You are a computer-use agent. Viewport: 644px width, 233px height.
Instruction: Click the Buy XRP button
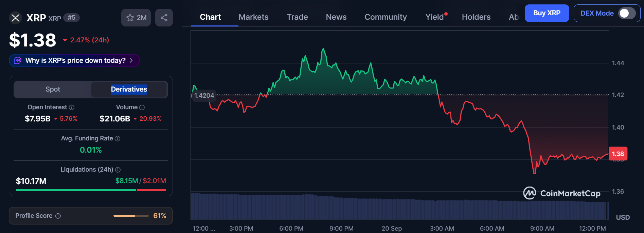pos(547,13)
